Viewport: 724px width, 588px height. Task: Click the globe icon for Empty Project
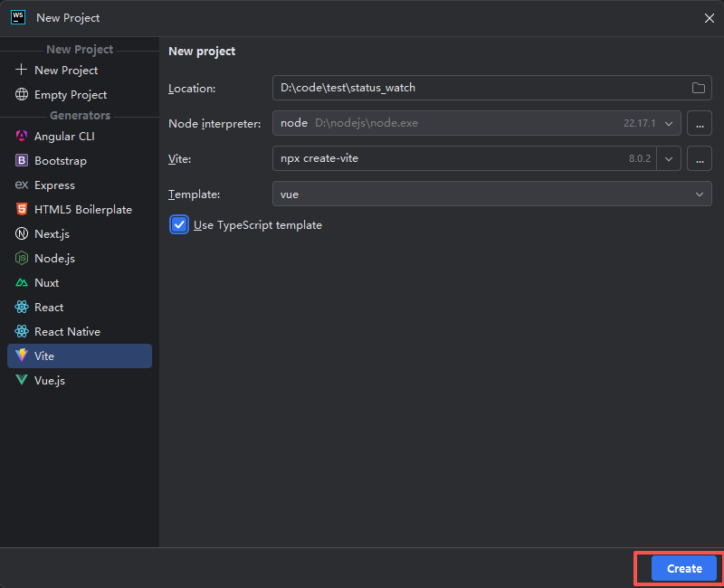[21, 94]
